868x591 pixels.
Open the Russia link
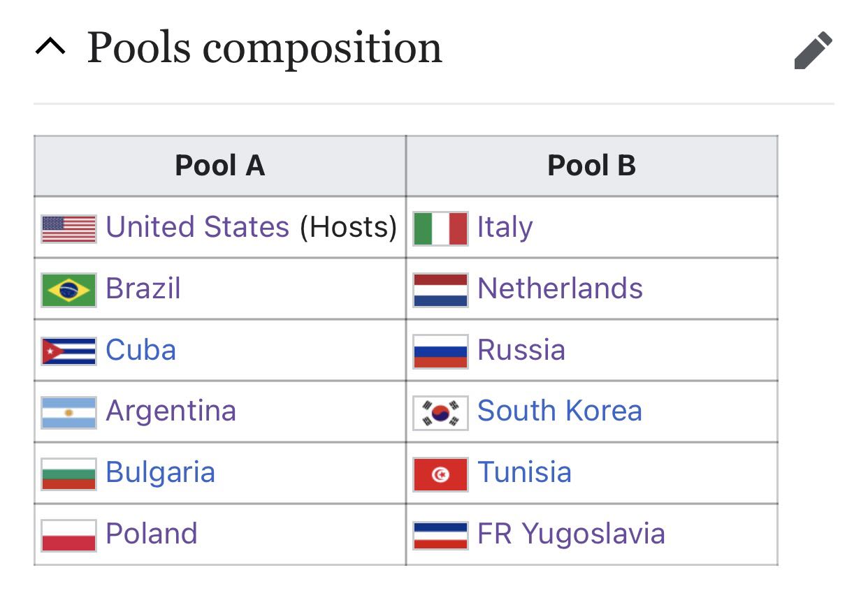[x=521, y=350]
